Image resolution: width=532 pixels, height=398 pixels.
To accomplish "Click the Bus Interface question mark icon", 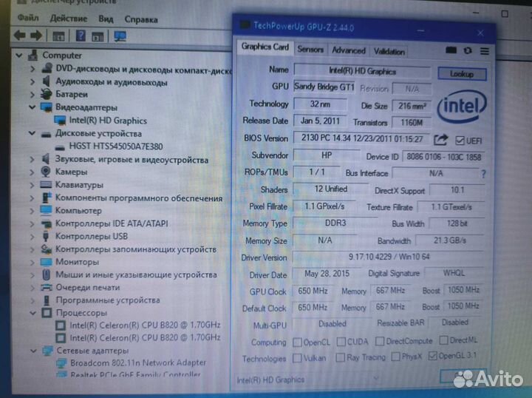I will coord(484,174).
